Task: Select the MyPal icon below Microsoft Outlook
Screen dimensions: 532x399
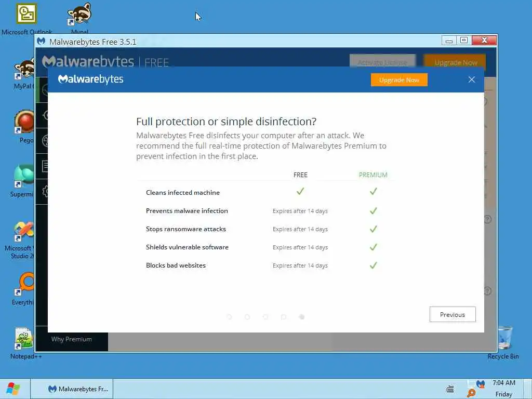Action: [24, 69]
